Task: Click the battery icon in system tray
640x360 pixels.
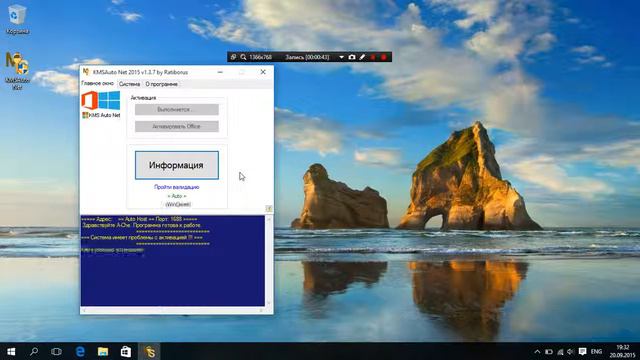Action: 549,351
